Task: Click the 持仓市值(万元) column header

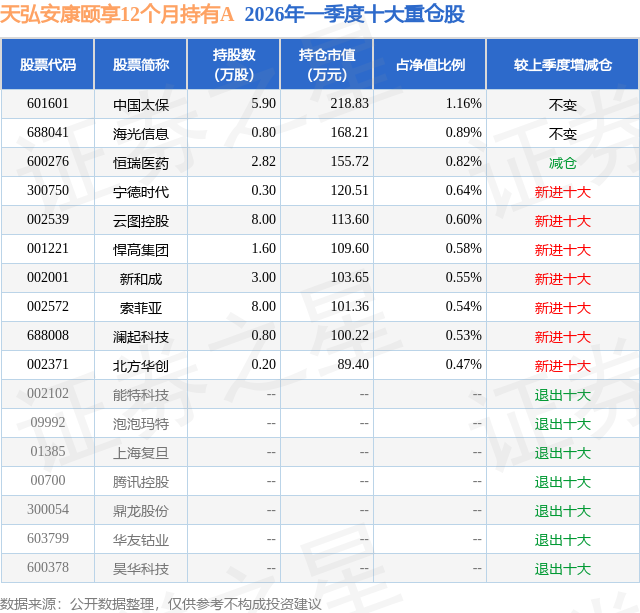Action: 327,64
